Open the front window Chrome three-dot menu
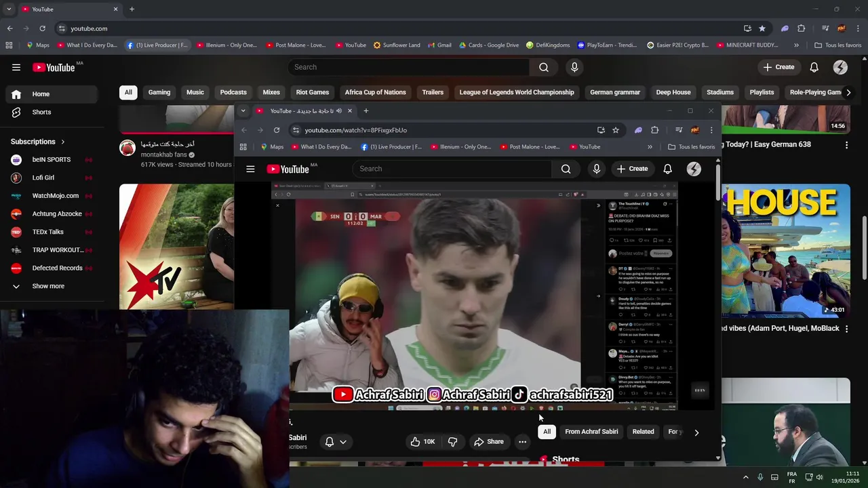The height and width of the screenshot is (488, 868). click(x=711, y=130)
